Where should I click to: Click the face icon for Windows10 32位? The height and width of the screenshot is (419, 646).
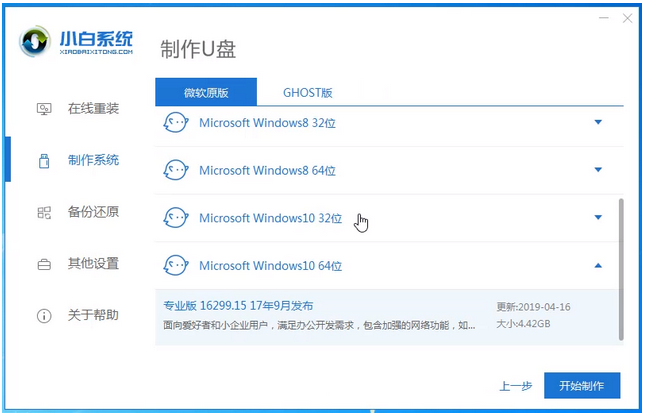coord(175,218)
